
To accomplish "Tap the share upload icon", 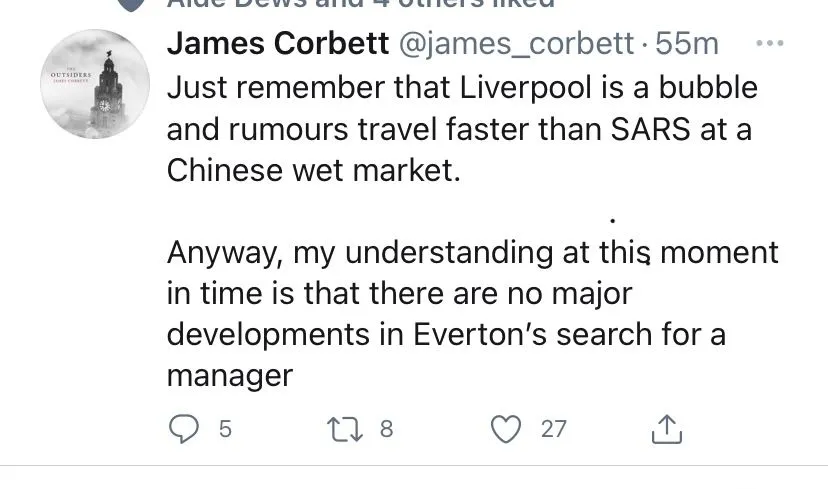I will [x=666, y=429].
